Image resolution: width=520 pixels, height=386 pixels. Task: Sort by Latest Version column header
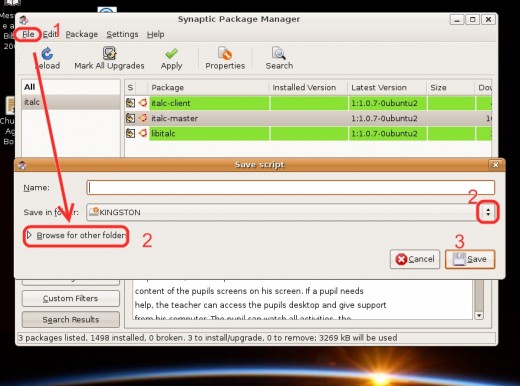click(387, 87)
